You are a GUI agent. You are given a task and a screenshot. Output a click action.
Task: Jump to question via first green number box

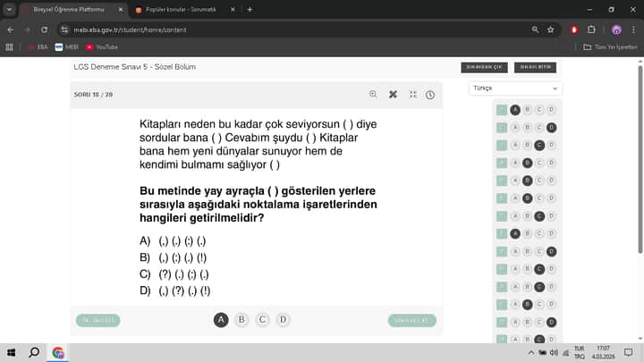click(502, 110)
